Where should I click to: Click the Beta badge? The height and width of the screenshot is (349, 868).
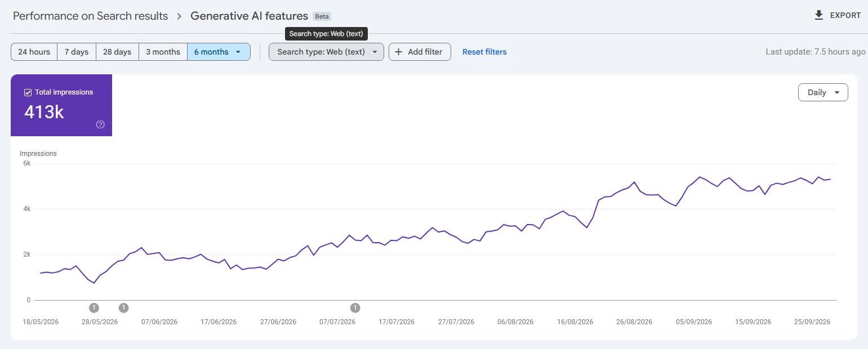pyautogui.click(x=322, y=17)
